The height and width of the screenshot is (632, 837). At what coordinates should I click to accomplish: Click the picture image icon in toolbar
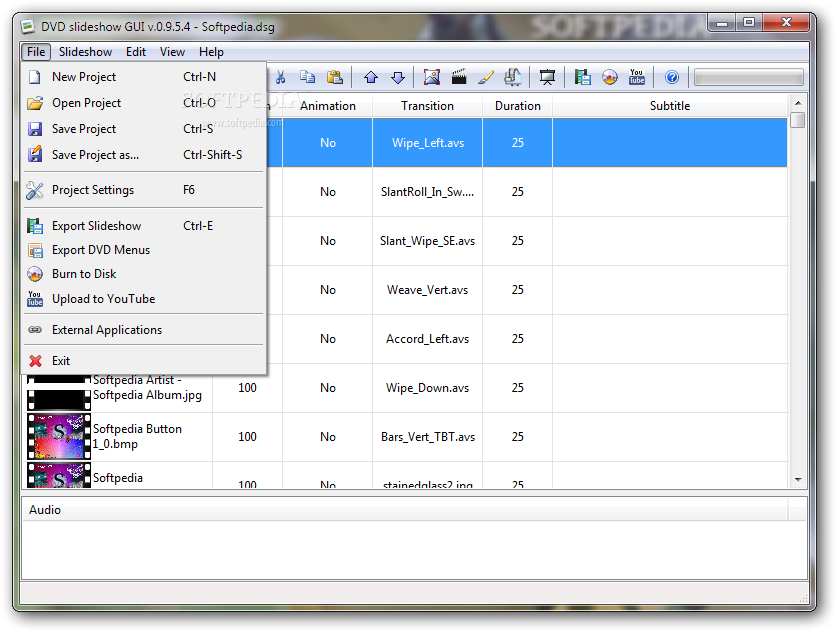431,77
